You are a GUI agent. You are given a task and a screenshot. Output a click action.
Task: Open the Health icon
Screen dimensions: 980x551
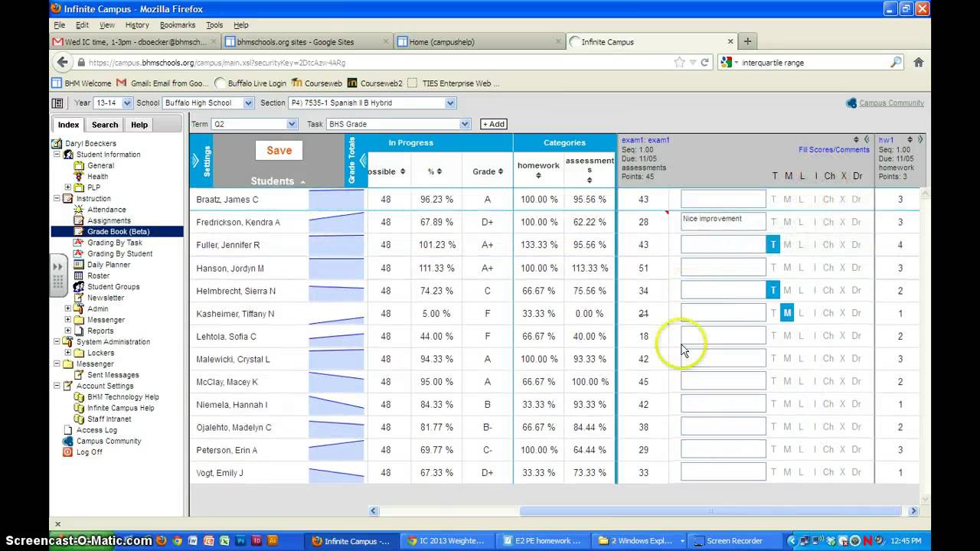point(79,177)
